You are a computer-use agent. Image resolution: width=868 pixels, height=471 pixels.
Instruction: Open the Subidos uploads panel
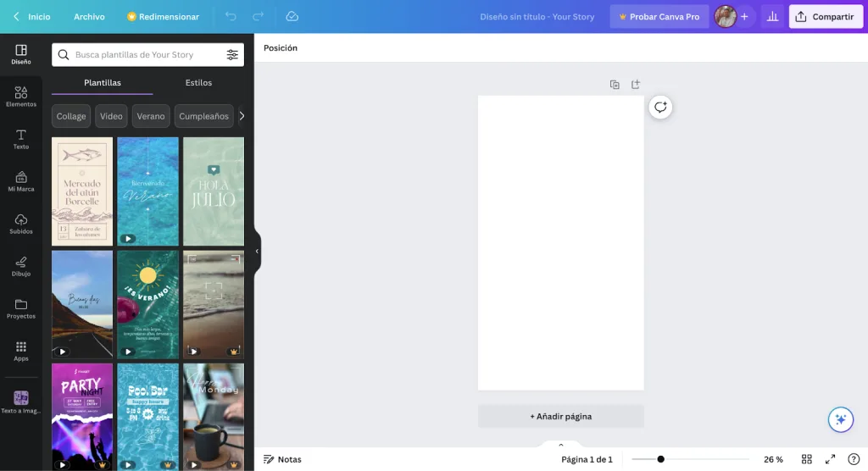[21, 224]
